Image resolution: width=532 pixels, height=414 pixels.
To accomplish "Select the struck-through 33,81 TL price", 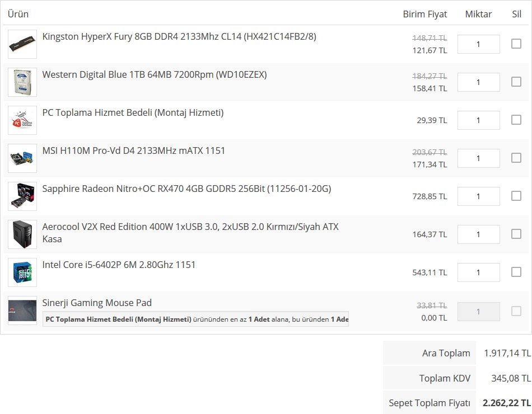I will coord(432,305).
